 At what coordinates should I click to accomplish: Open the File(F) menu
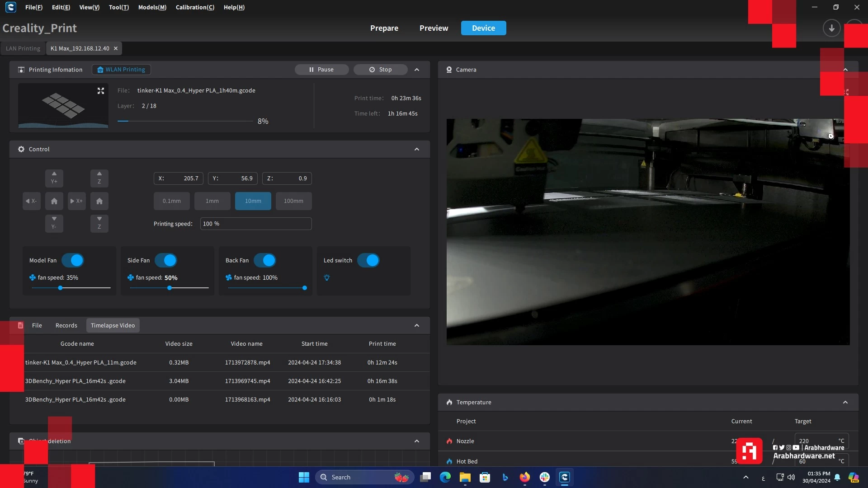34,7
